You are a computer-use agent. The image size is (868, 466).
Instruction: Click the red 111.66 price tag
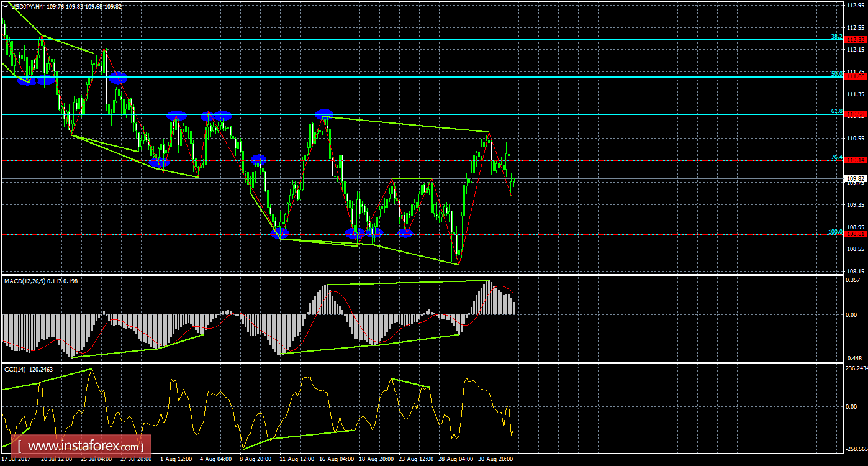coord(856,77)
